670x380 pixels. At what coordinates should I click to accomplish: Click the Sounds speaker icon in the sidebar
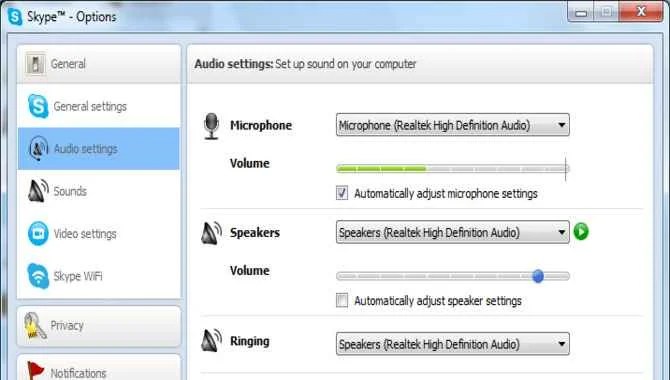pyautogui.click(x=38, y=191)
